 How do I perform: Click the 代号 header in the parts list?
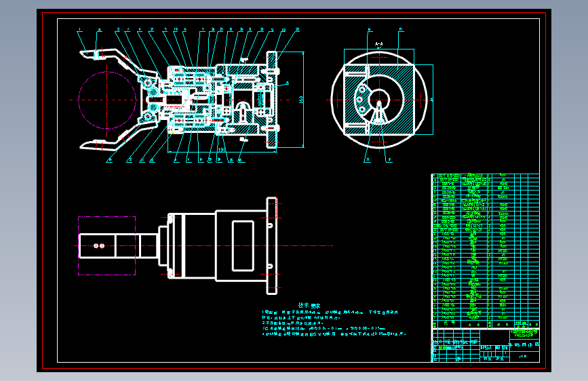(x=449, y=323)
